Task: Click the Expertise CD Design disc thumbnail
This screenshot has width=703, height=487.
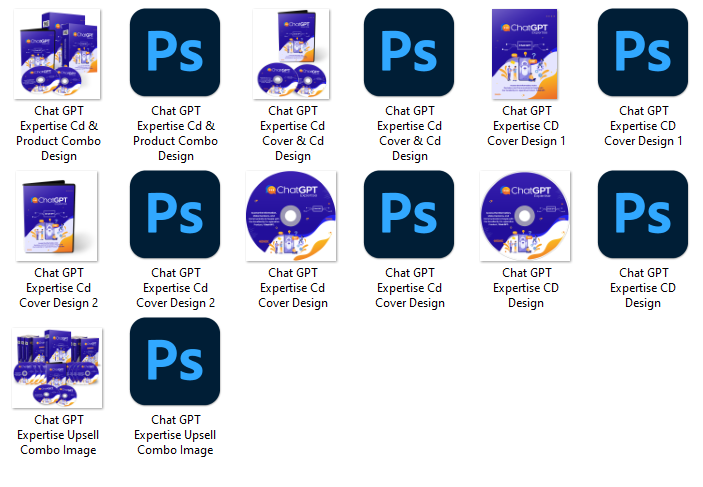Action: (x=525, y=216)
